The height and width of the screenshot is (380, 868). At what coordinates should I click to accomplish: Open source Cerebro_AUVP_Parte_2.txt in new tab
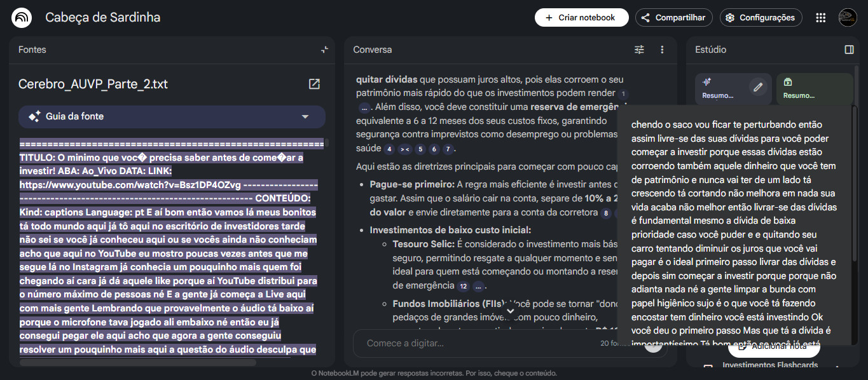pyautogui.click(x=314, y=84)
